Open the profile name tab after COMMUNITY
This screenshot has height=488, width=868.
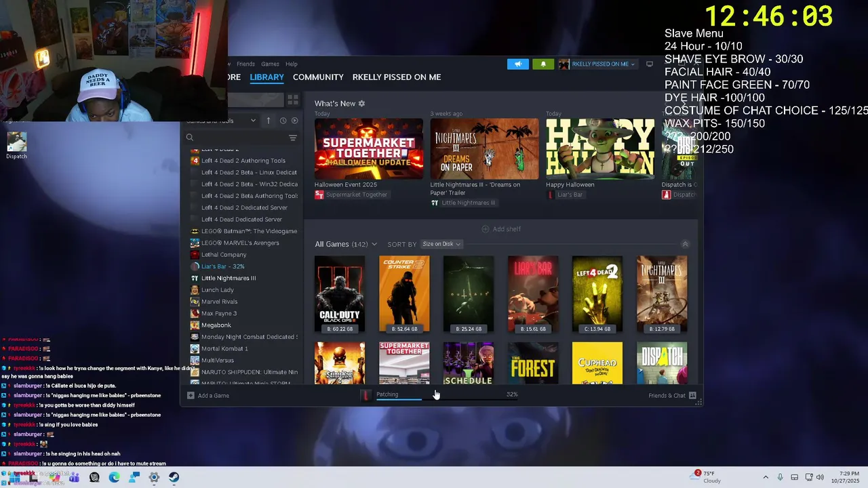(x=397, y=77)
